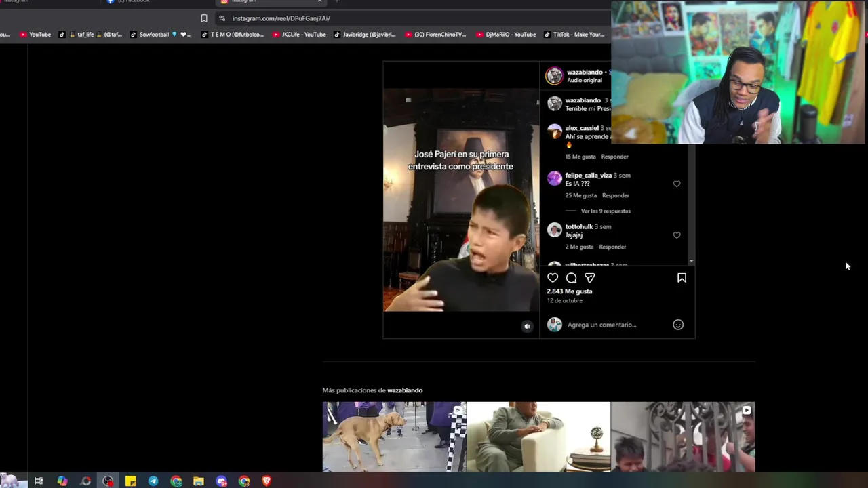Open tottohulk's username link
Image resolution: width=868 pixels, height=488 pixels.
(578, 226)
